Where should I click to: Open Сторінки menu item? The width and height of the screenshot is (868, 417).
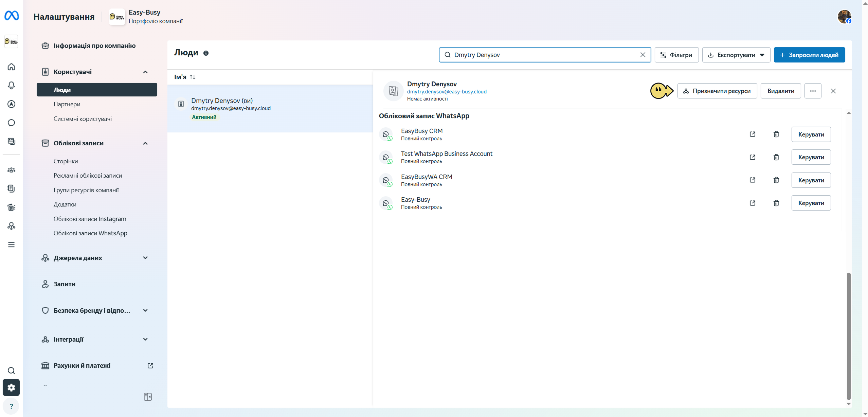(x=66, y=161)
